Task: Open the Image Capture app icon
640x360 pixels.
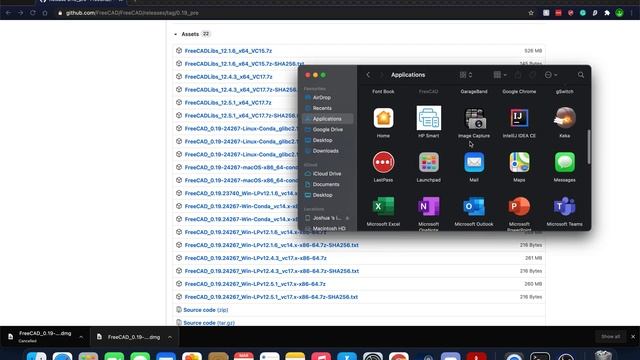Action: 474,118
